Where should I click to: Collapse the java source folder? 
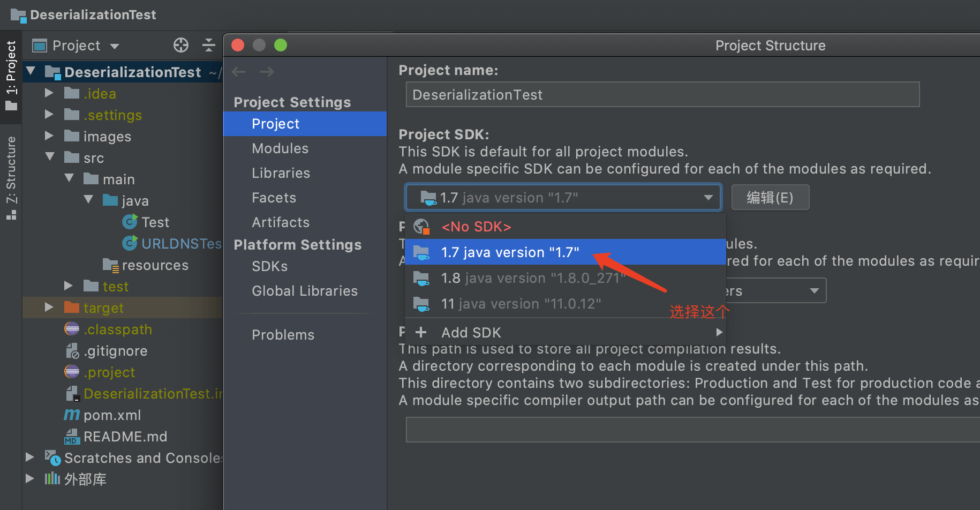[89, 200]
